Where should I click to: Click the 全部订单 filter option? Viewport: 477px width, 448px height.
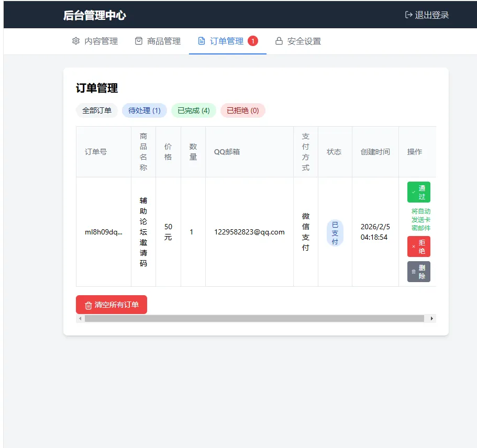pos(97,110)
